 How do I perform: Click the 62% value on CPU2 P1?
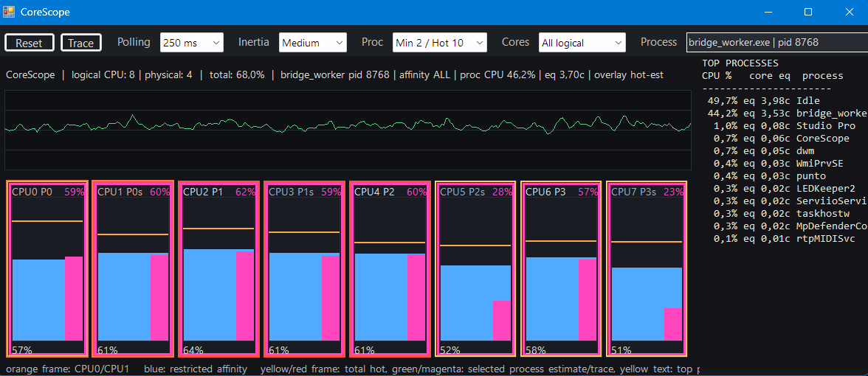point(246,192)
